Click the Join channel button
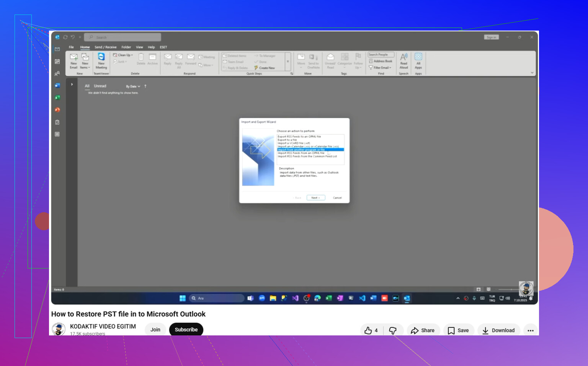Image resolution: width=588 pixels, height=366 pixels. point(155,330)
